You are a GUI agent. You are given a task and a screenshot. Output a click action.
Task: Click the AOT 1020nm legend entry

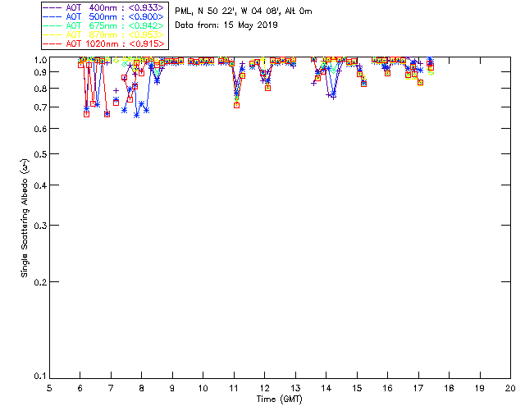tap(104, 43)
